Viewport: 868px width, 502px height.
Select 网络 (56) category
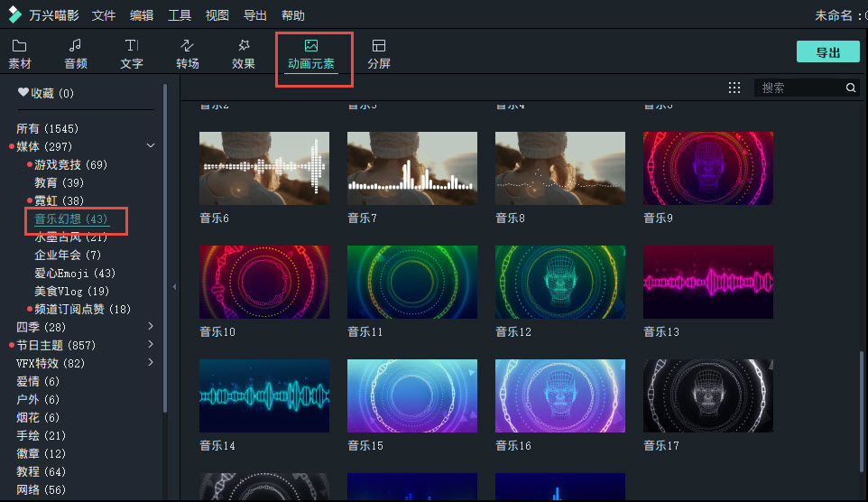pyautogui.click(x=41, y=489)
